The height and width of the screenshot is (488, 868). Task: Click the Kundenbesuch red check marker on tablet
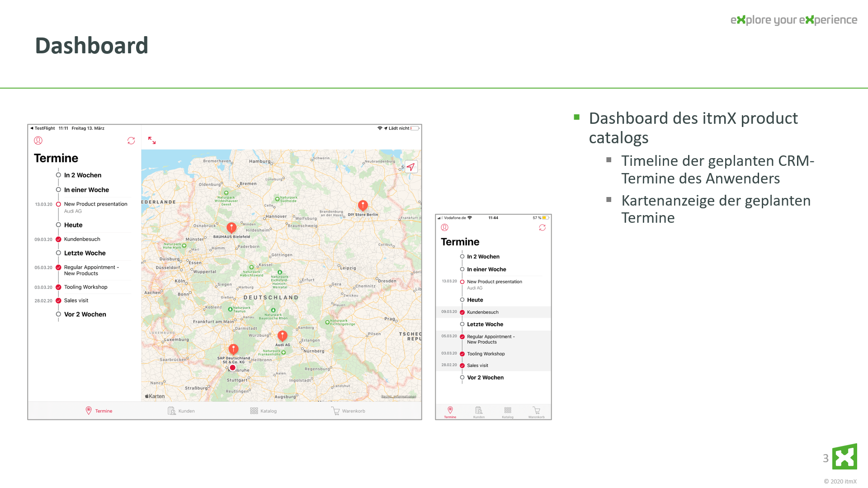pyautogui.click(x=58, y=239)
